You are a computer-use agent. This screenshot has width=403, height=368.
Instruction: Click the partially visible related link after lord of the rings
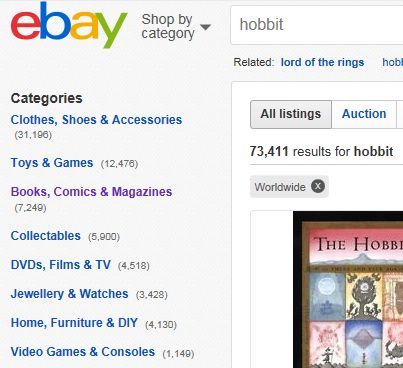pyautogui.click(x=392, y=62)
